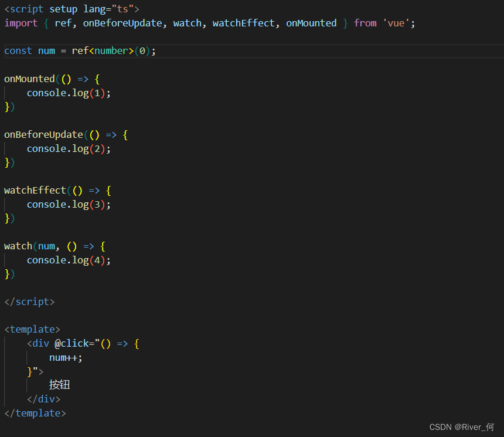Click the import keyword on line 2
Viewport: 504px width, 437px height.
[21, 23]
